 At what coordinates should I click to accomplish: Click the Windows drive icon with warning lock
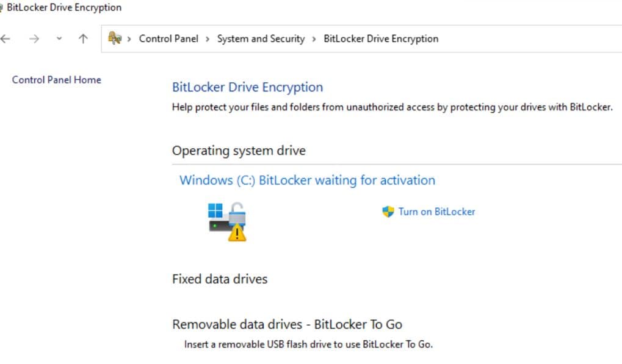tap(227, 221)
